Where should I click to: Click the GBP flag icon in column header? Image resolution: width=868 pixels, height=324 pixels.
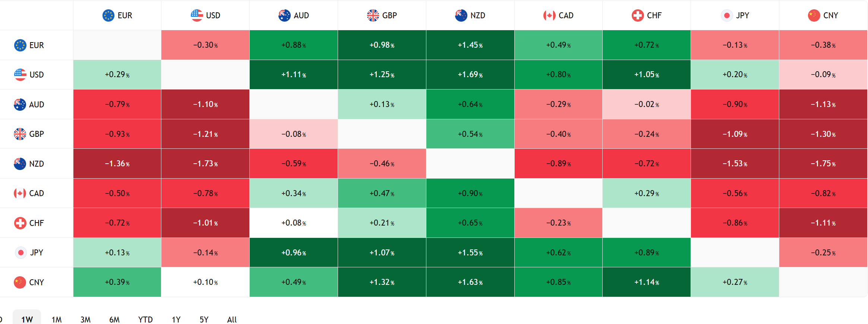click(373, 15)
